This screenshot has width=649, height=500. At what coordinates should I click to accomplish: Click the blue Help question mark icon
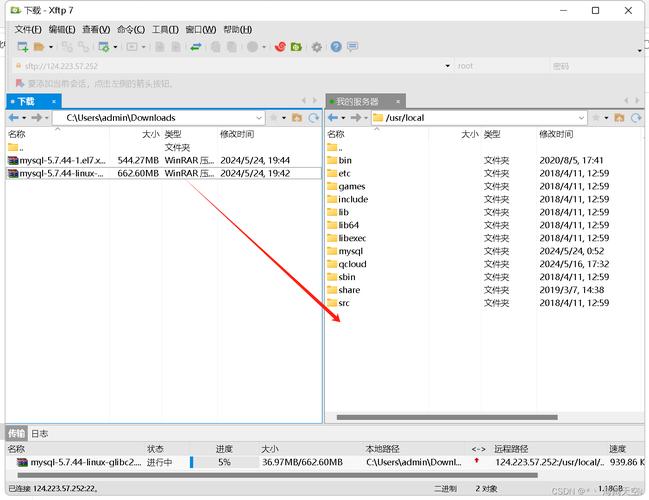click(x=336, y=47)
